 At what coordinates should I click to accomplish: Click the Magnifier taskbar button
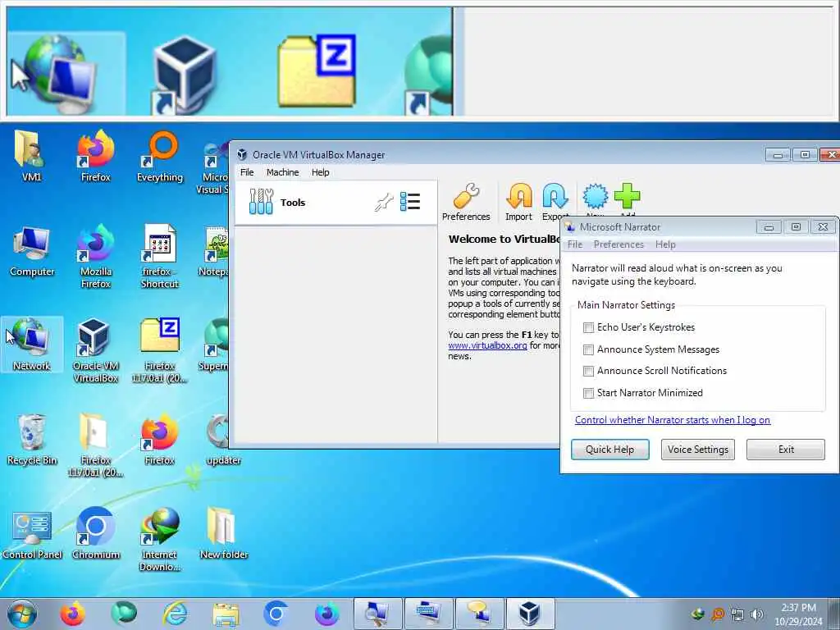377,614
